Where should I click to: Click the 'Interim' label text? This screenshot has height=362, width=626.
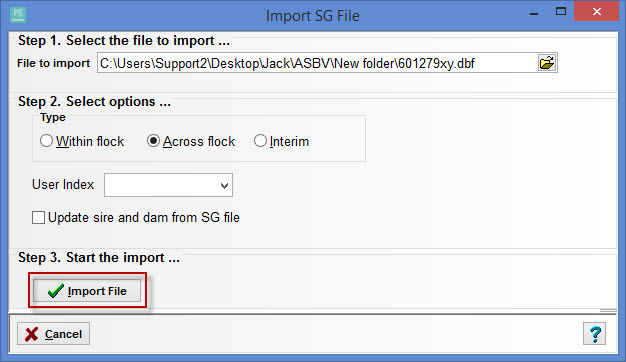click(289, 141)
